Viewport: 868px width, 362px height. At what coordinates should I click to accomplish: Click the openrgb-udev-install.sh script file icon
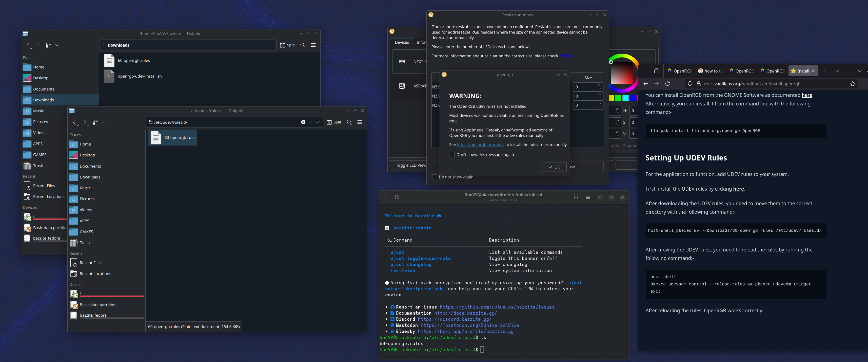pos(109,76)
